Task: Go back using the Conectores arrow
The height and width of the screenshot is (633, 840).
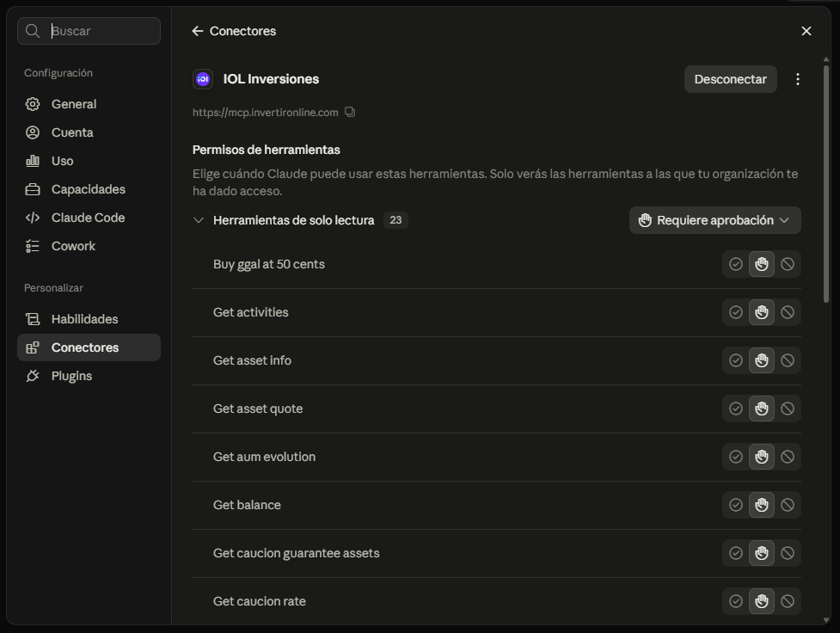Action: (198, 31)
